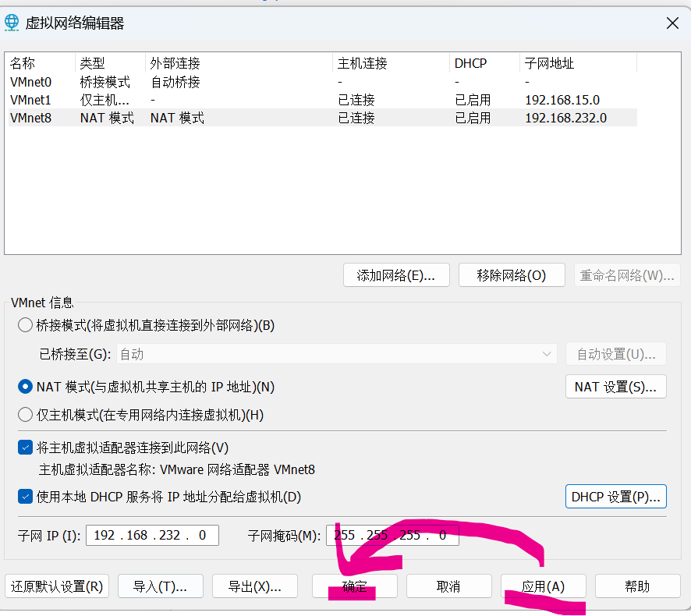Open NAT 设置(S)... dialog

coord(616,387)
